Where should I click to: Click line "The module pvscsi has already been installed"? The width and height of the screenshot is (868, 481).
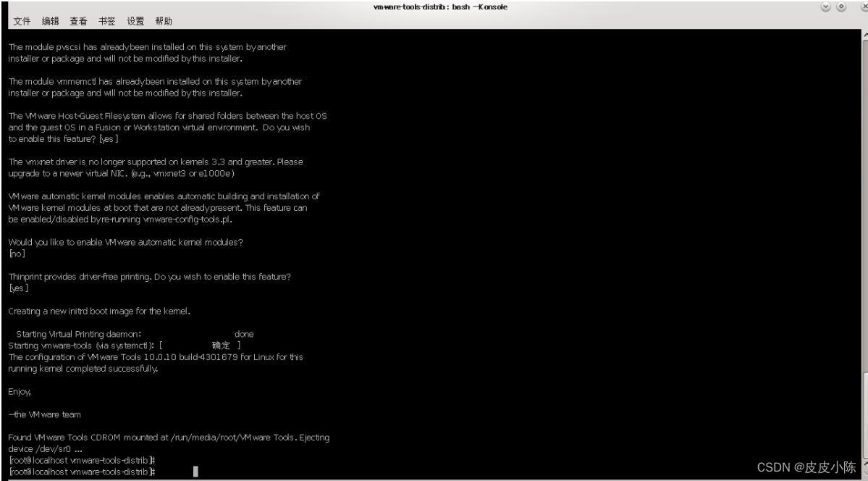[147, 47]
